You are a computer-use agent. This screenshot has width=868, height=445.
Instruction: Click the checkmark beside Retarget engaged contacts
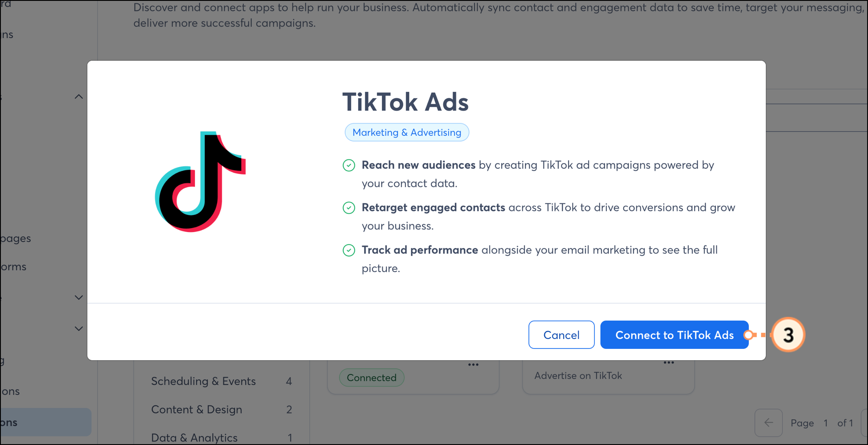(x=349, y=207)
